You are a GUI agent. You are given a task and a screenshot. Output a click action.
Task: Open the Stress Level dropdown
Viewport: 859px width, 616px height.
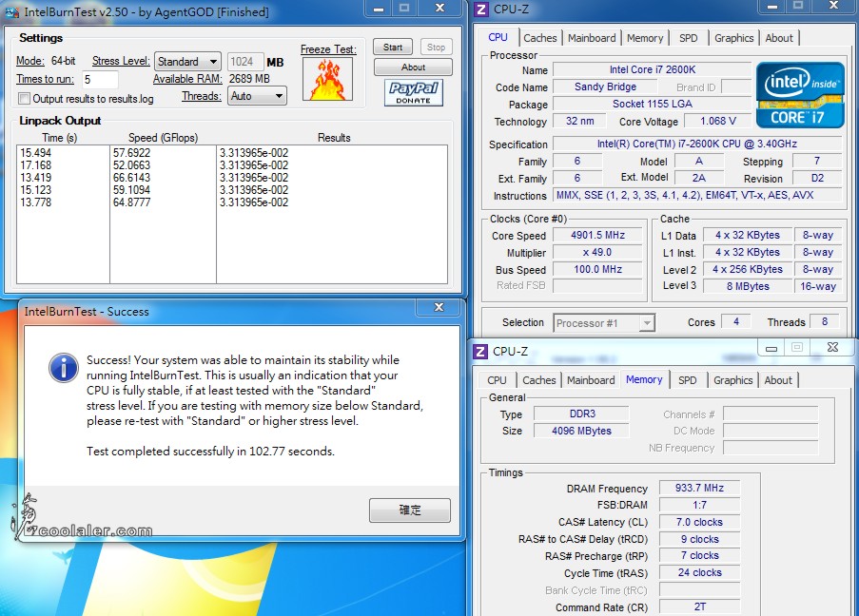click(187, 62)
